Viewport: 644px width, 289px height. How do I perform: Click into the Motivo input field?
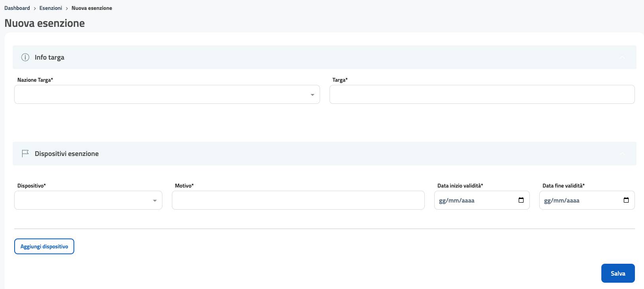298,200
